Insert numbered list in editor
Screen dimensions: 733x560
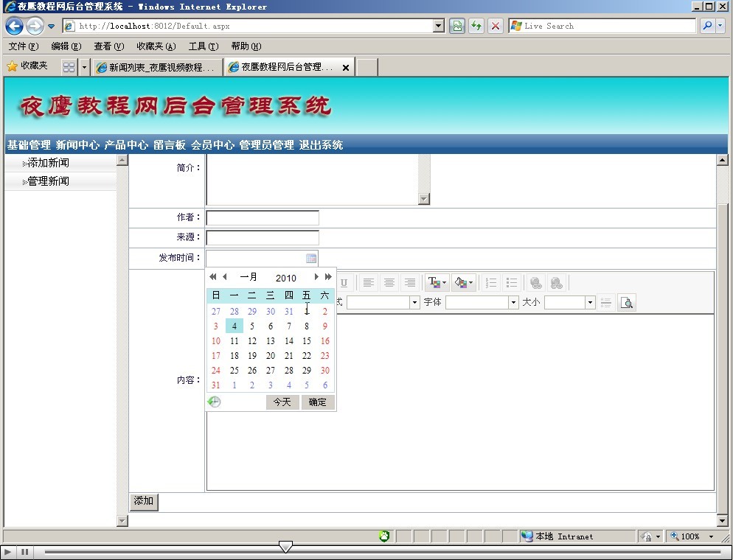pos(491,283)
